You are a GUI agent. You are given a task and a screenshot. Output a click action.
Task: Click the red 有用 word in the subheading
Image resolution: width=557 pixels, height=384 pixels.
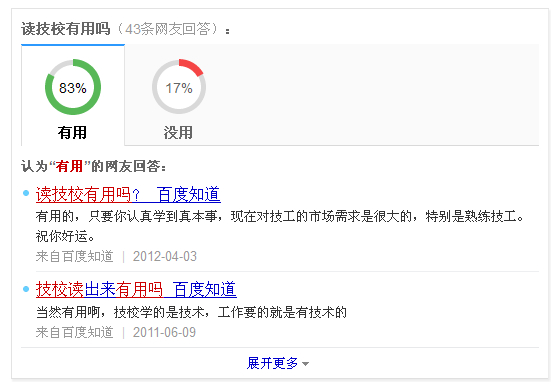pos(69,166)
